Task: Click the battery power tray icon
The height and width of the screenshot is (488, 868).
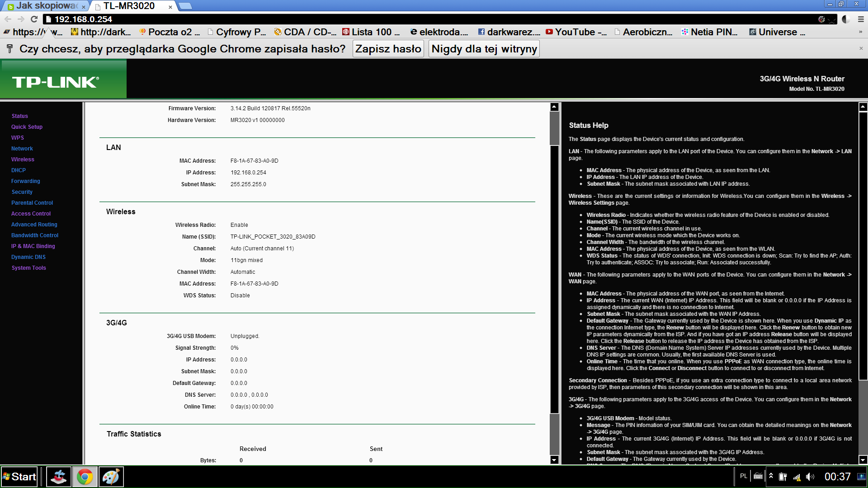Action: pos(783,477)
